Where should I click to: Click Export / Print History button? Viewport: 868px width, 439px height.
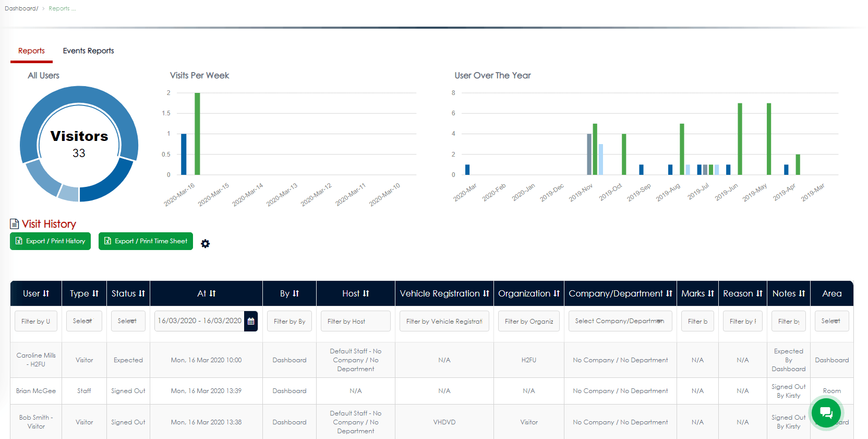(51, 241)
